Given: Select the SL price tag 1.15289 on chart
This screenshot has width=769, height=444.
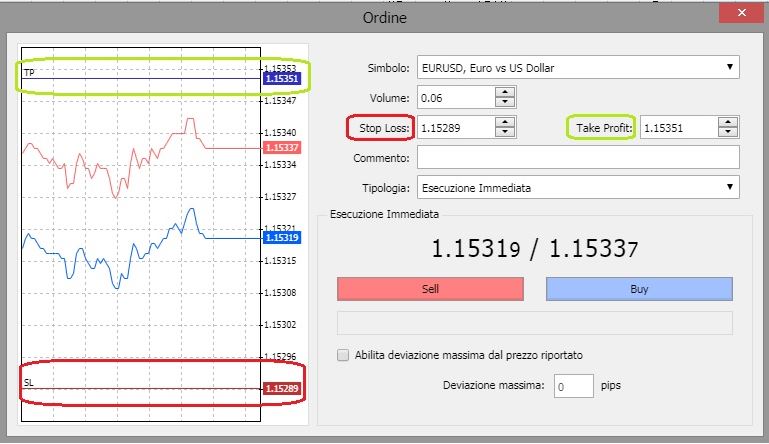Looking at the screenshot, I should pos(282,389).
